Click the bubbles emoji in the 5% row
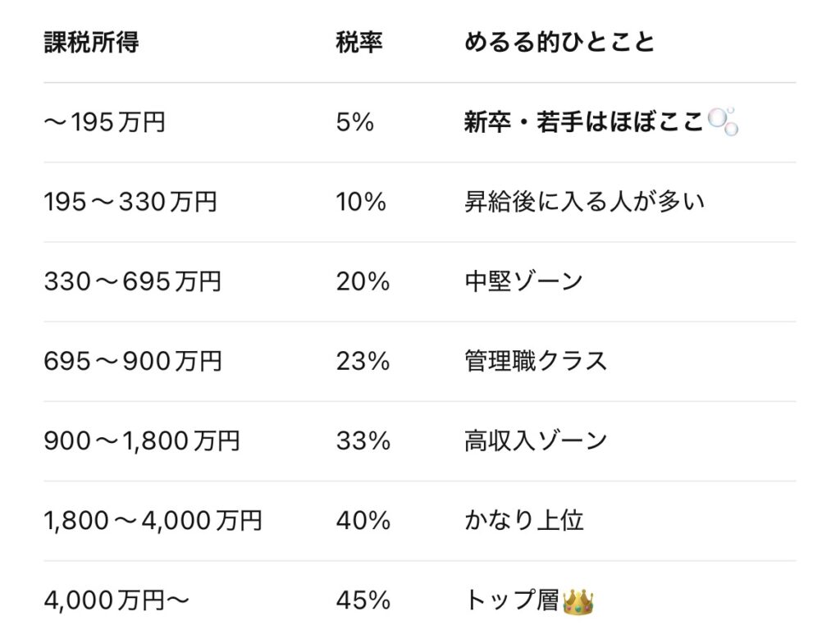This screenshot has height=639, width=840. [723, 122]
